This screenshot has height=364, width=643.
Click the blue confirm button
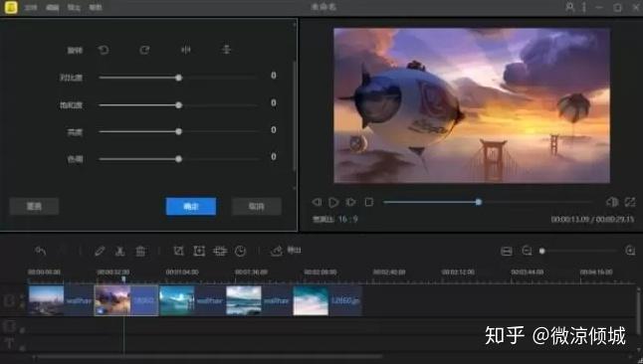(x=191, y=206)
